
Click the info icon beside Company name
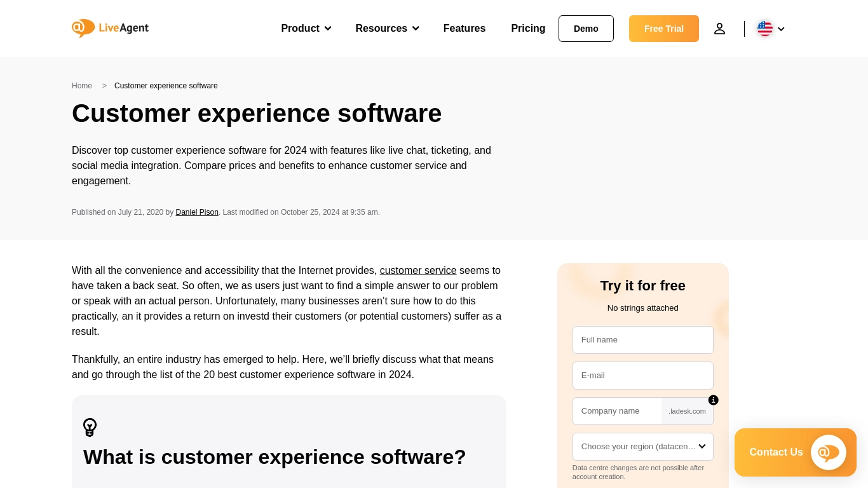pyautogui.click(x=713, y=400)
